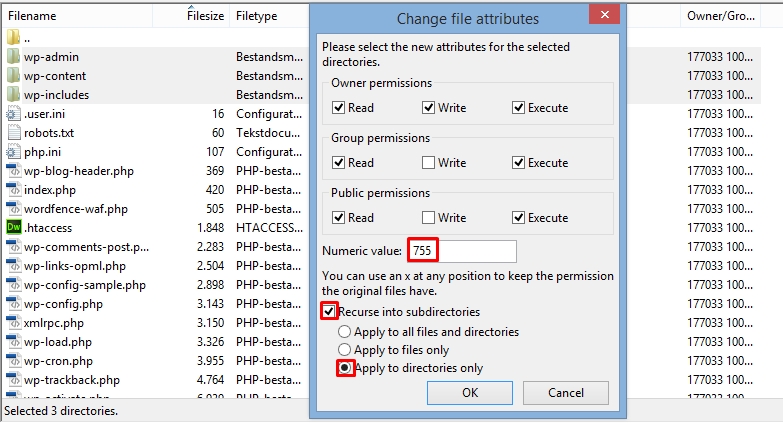Click the robots.txt text file icon
Viewport: 783px width, 423px height.
(13, 132)
